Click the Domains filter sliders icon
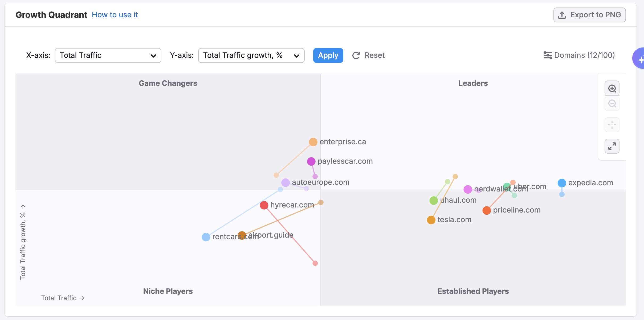Image resolution: width=644 pixels, height=320 pixels. (548, 55)
